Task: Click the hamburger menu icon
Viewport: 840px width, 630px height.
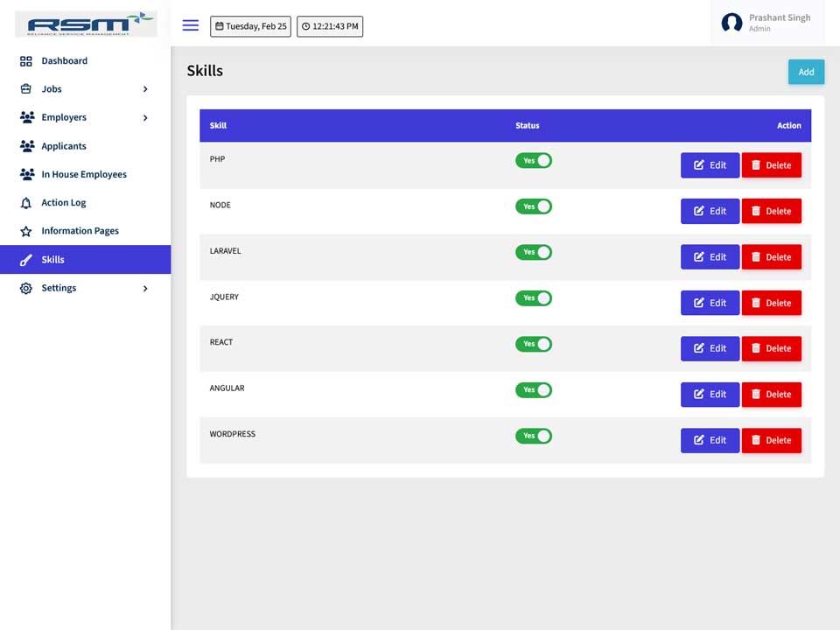Action: [x=190, y=25]
